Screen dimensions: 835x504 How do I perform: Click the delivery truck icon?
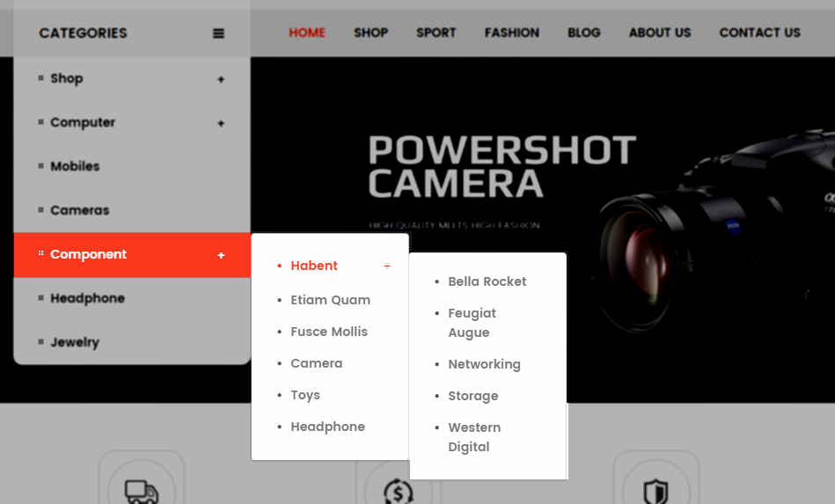(141, 491)
